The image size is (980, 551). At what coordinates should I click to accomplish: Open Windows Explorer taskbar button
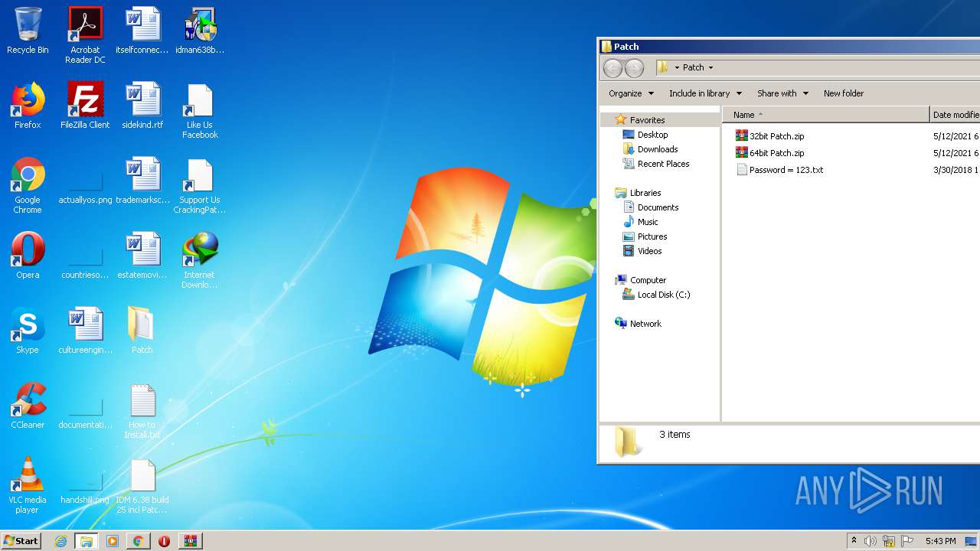click(87, 541)
